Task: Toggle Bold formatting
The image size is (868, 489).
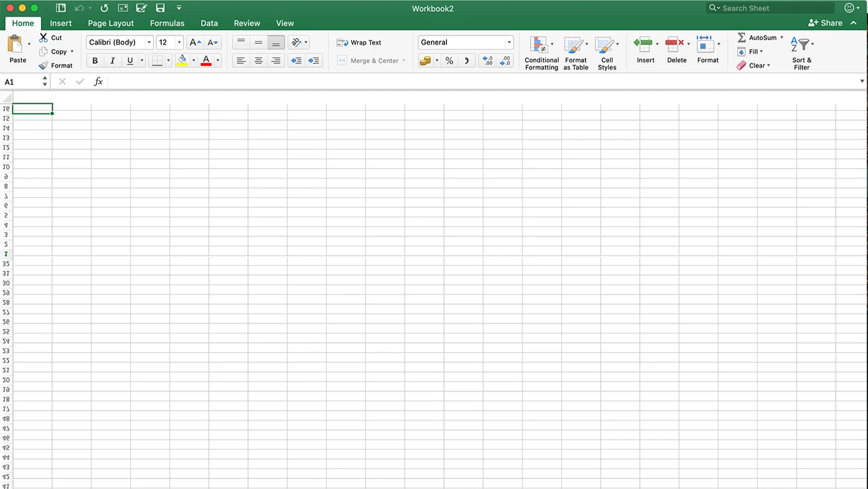Action: (x=95, y=61)
